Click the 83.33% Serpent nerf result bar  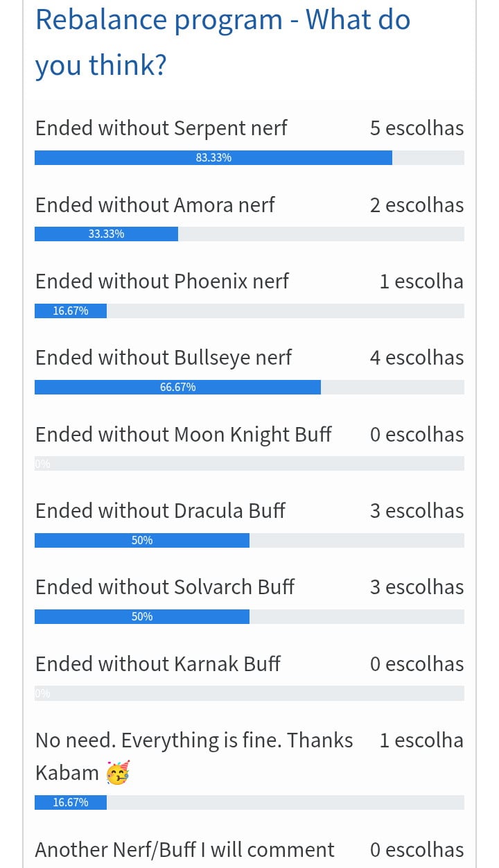(213, 158)
